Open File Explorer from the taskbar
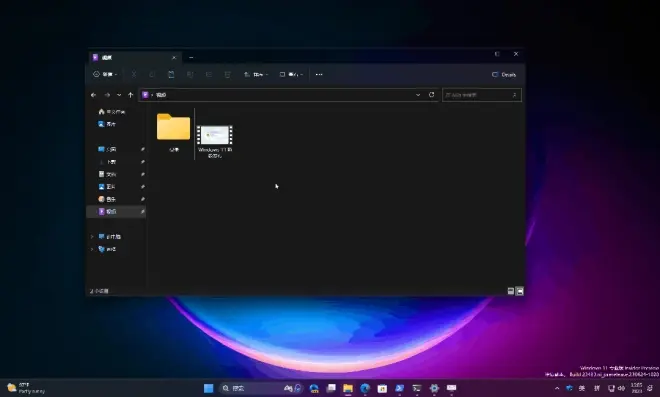 pos(348,388)
